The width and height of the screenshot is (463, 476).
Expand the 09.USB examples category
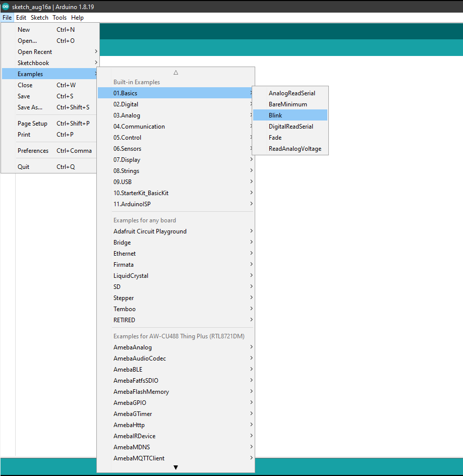point(176,182)
